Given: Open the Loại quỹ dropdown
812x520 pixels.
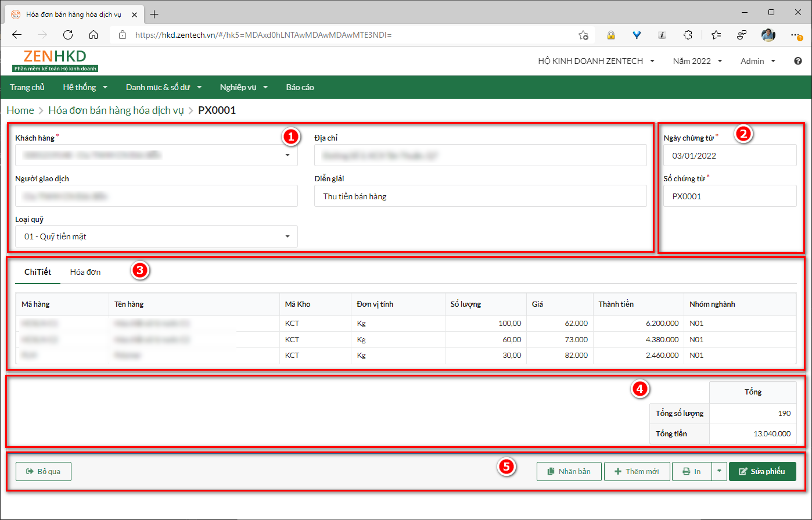Looking at the screenshot, I should (287, 236).
